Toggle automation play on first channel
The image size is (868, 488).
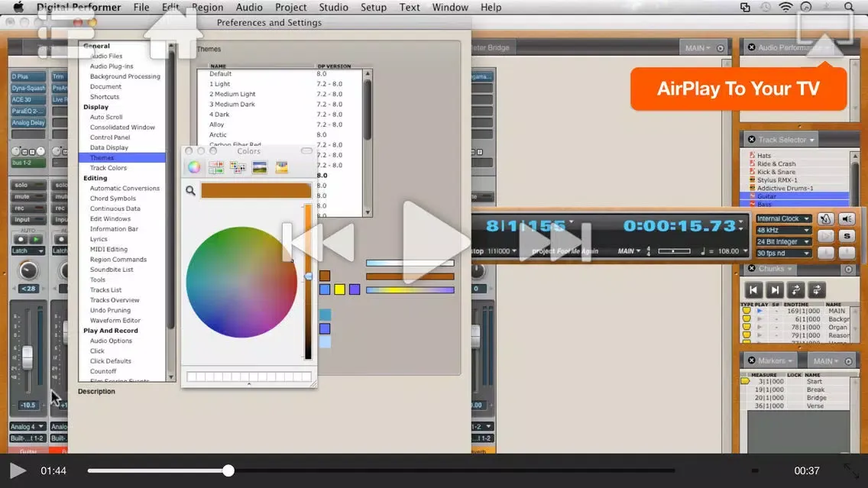[x=36, y=240]
